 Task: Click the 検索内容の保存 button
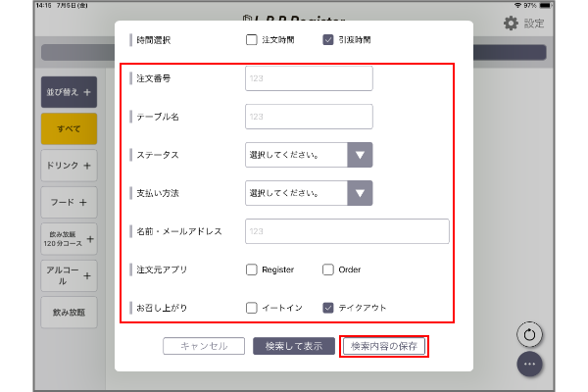pos(383,346)
